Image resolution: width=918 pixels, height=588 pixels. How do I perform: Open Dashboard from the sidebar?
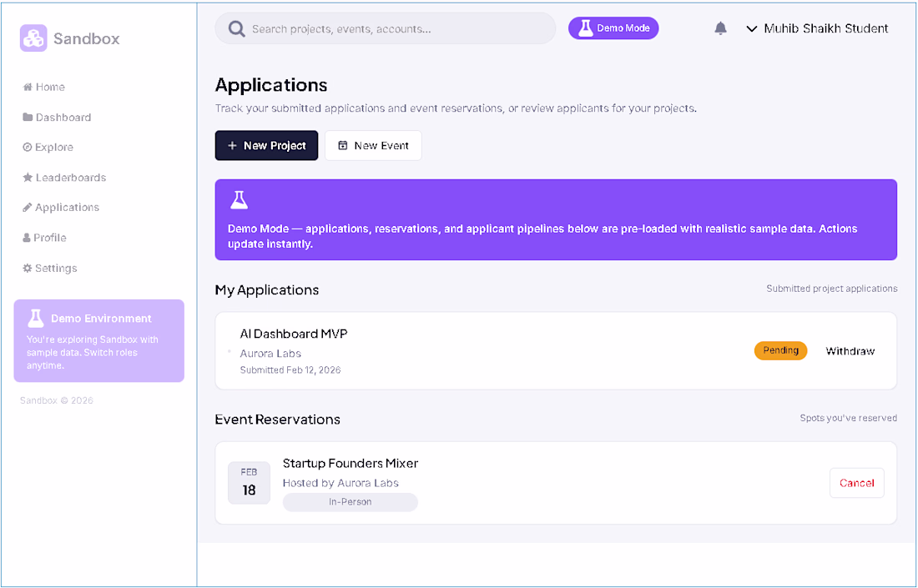[x=58, y=117]
